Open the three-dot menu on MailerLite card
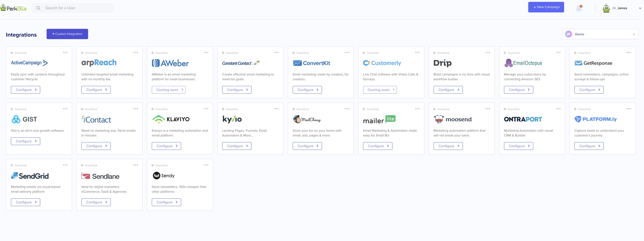The height and width of the screenshot is (241, 644). point(418,109)
